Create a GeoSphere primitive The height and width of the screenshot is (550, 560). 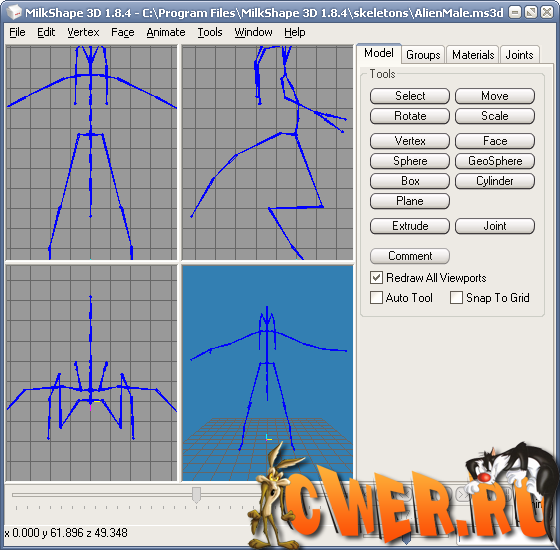coord(495,161)
